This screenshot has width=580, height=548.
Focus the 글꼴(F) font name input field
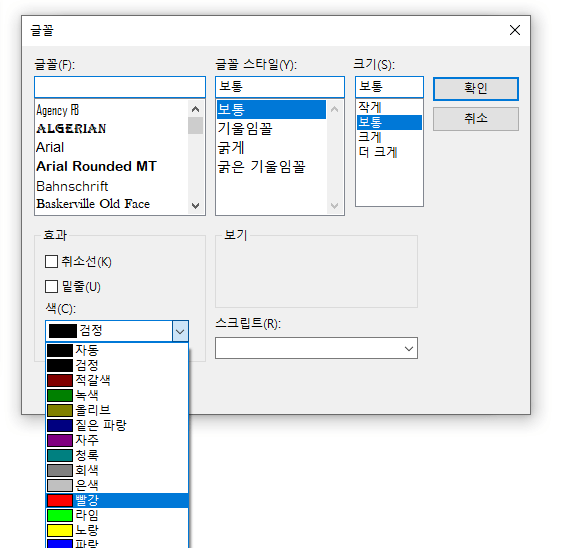pos(120,87)
